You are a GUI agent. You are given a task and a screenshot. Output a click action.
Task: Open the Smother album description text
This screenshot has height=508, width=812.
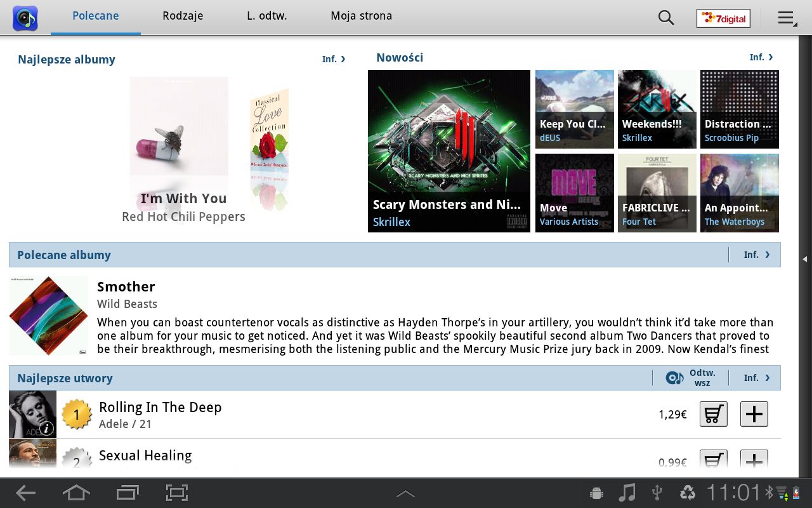click(x=435, y=335)
